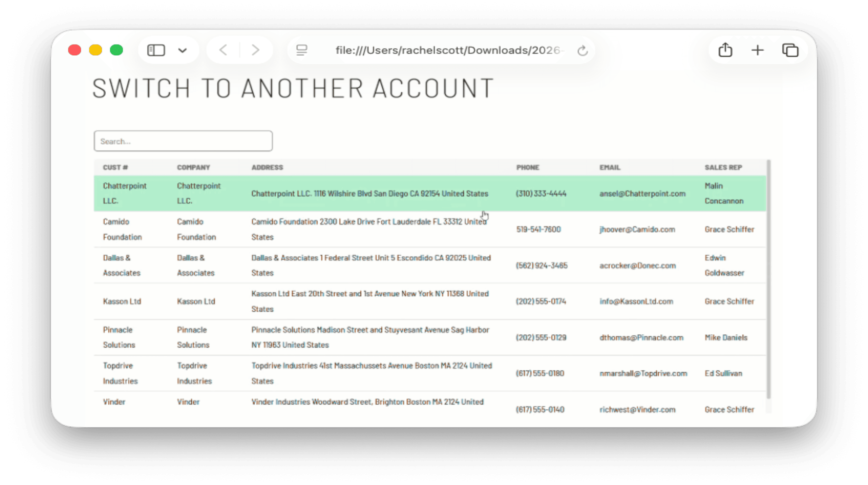Click phone (202) 555-0129
The width and height of the screenshot is (868, 485).
point(541,337)
